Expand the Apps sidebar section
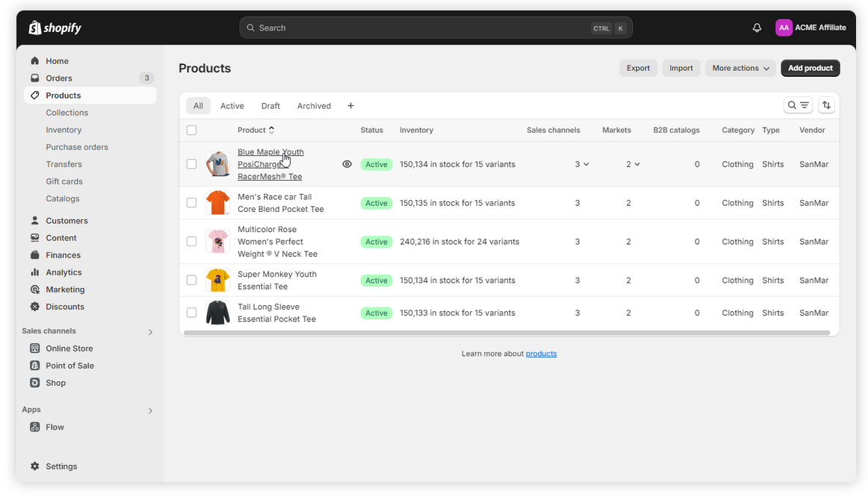 150,410
